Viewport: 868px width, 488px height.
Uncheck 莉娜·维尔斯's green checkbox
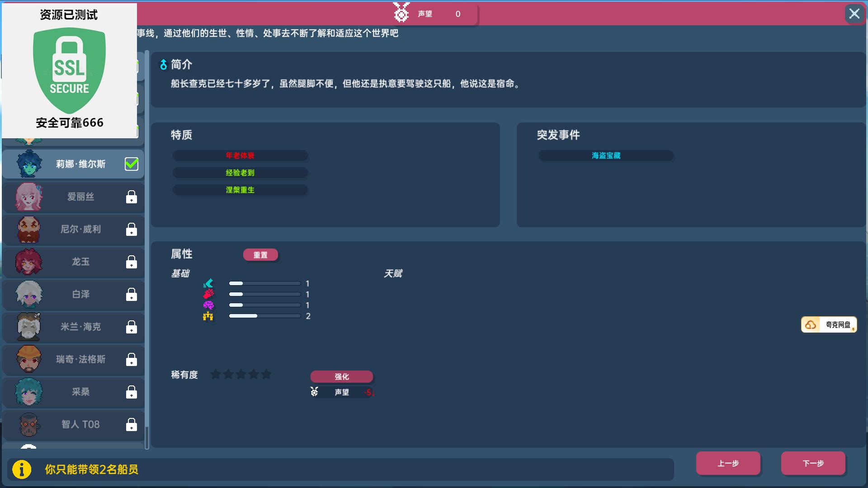click(x=131, y=164)
